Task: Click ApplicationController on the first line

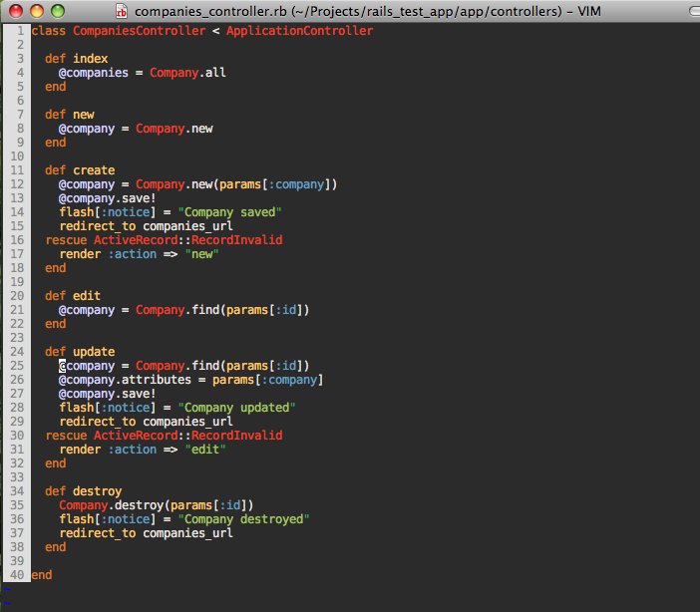Action: point(299,31)
